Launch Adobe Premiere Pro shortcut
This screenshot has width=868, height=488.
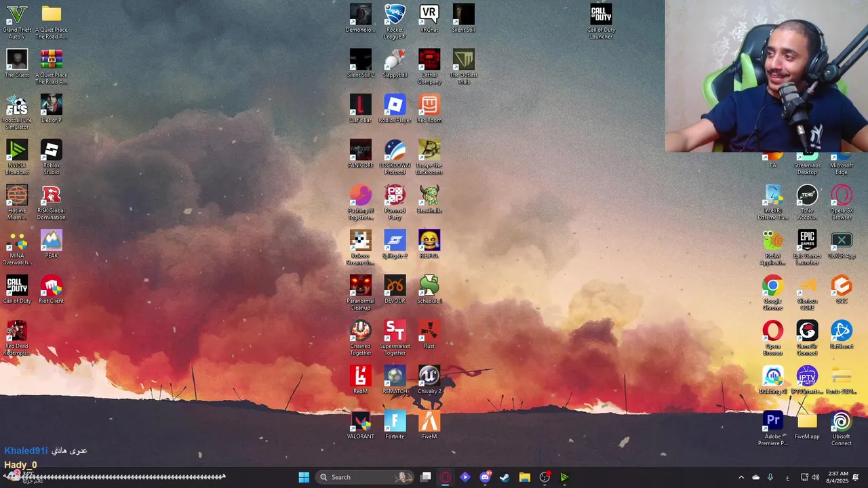(x=773, y=428)
